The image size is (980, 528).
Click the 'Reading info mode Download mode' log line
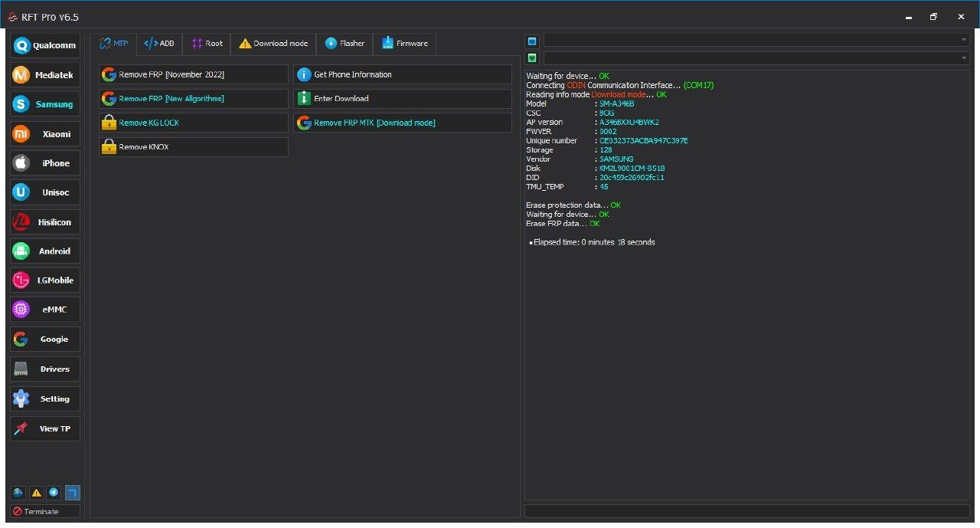tap(596, 95)
